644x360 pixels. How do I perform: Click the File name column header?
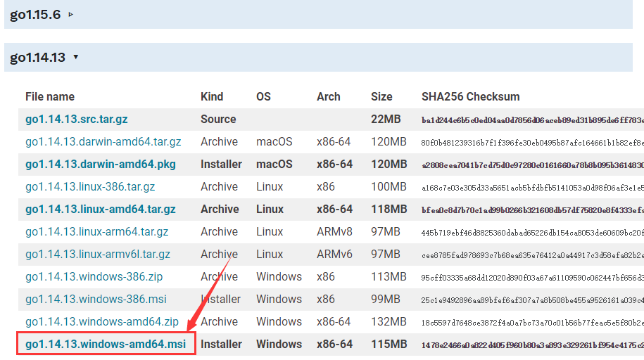click(x=50, y=96)
